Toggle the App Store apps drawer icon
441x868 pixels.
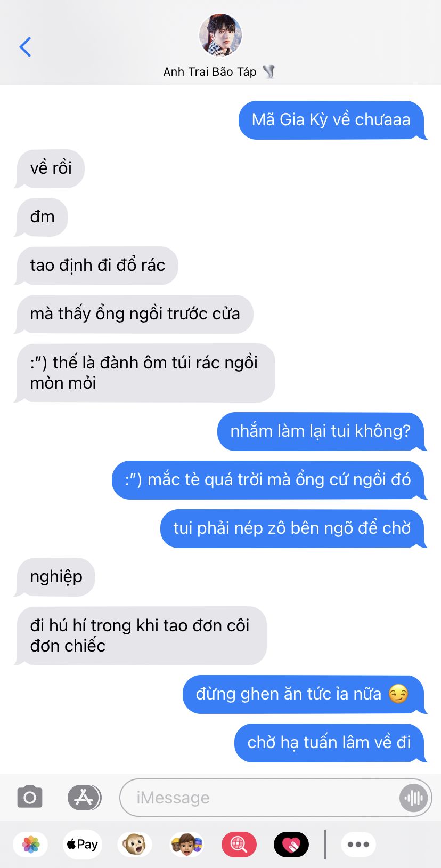click(x=84, y=798)
